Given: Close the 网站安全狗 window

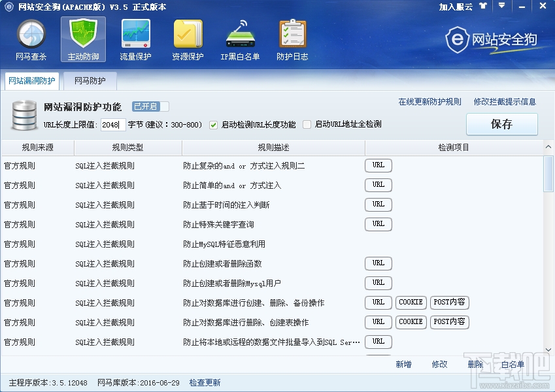Looking at the screenshot, I should point(543,6).
